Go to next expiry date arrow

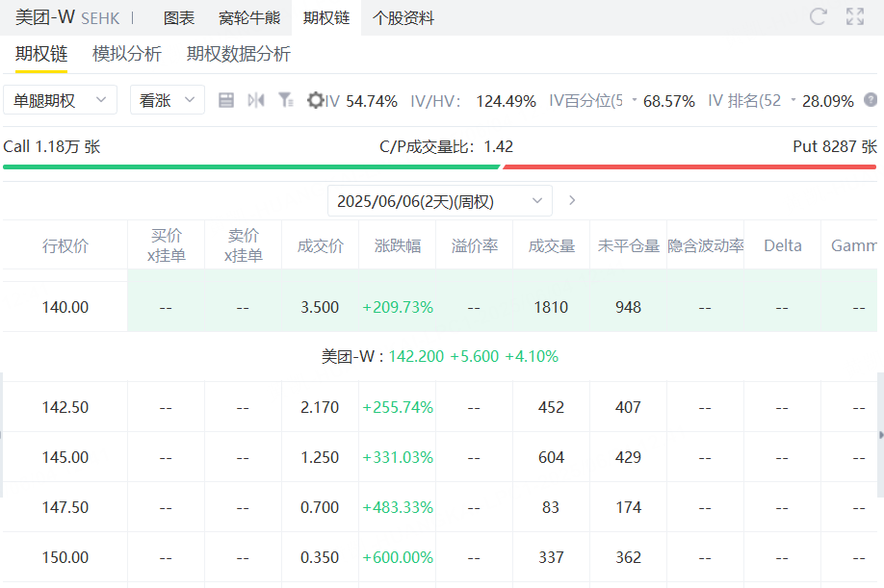572,200
